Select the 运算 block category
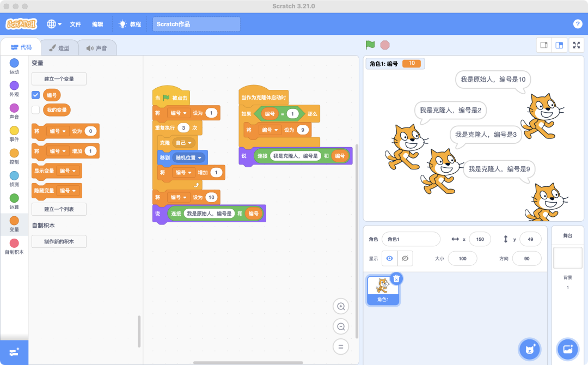 [14, 201]
